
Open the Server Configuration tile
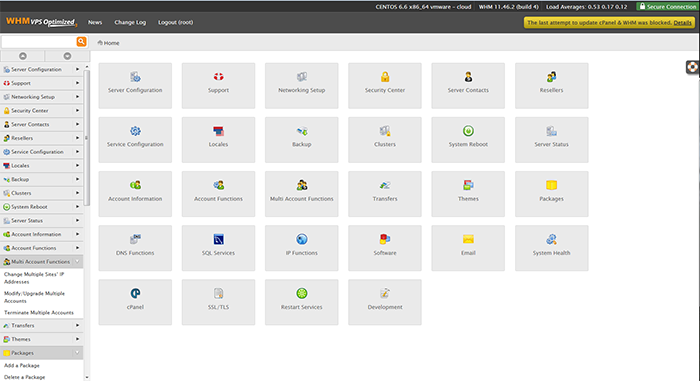135,86
